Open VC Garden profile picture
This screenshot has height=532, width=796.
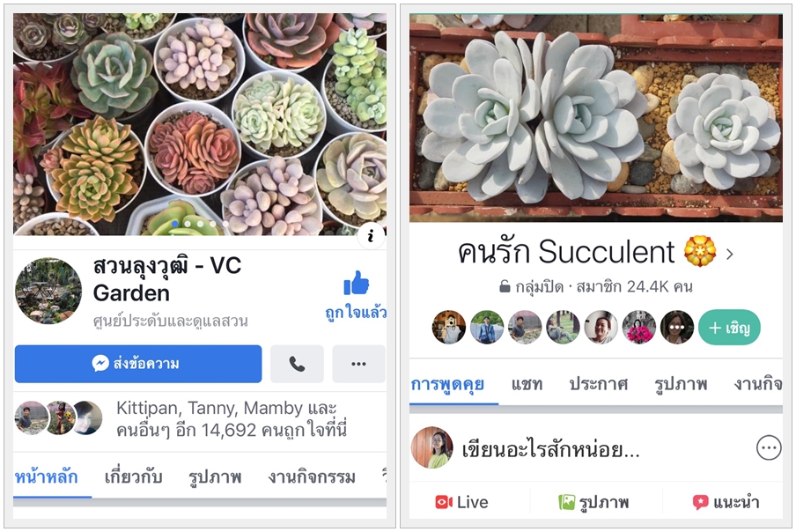click(x=48, y=291)
